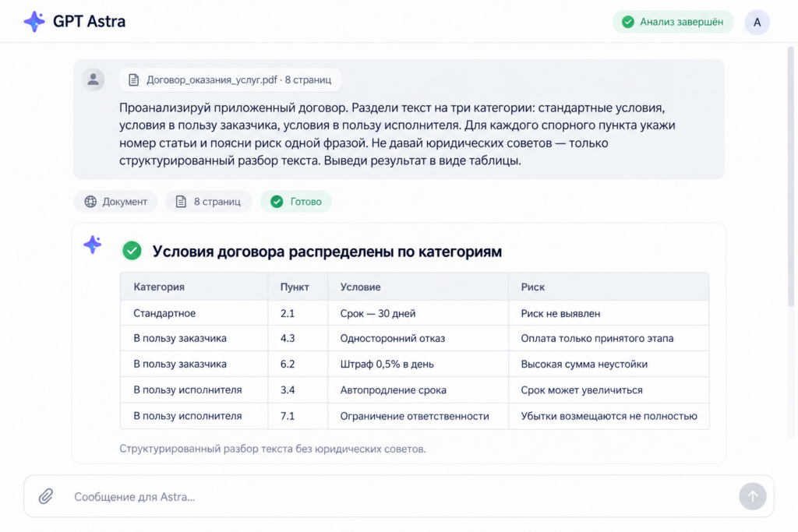Select the "8 страниц" chip
Viewport: 798px width, 532px height.
click(208, 202)
